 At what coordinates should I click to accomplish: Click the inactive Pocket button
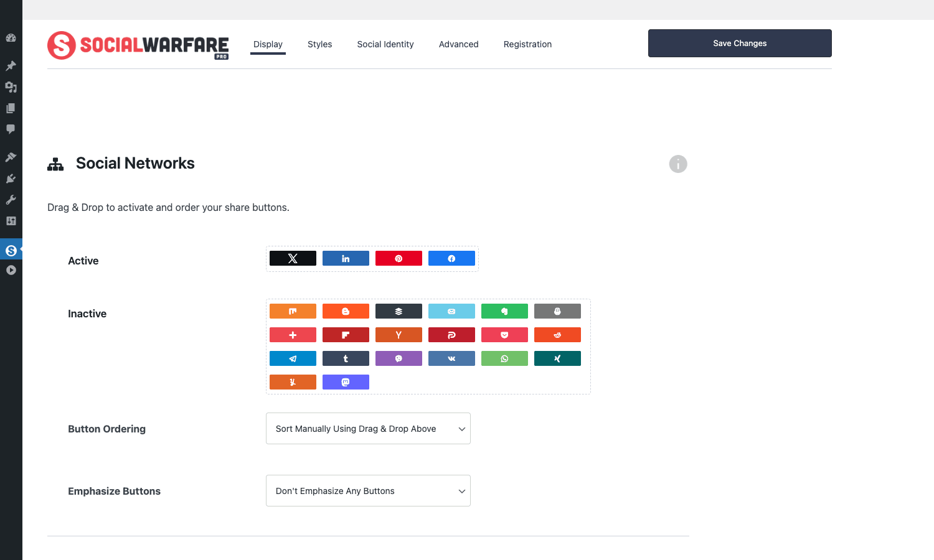pos(504,335)
